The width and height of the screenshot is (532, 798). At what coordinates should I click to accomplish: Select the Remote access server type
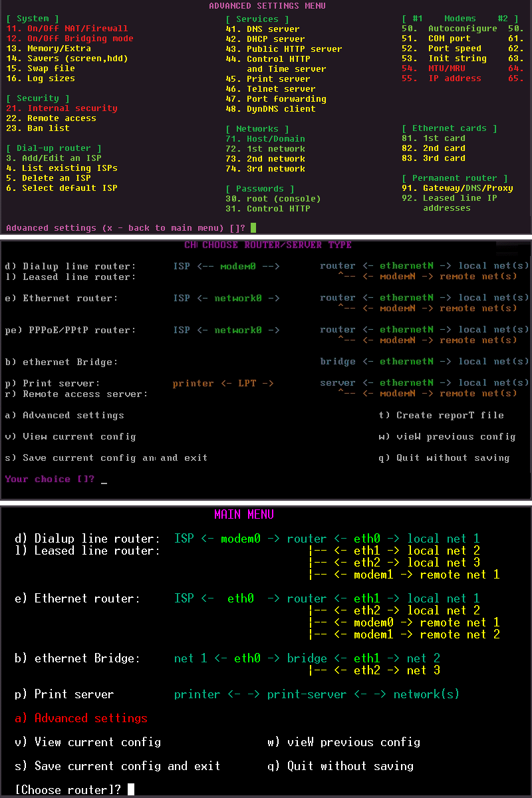[x=76, y=394]
